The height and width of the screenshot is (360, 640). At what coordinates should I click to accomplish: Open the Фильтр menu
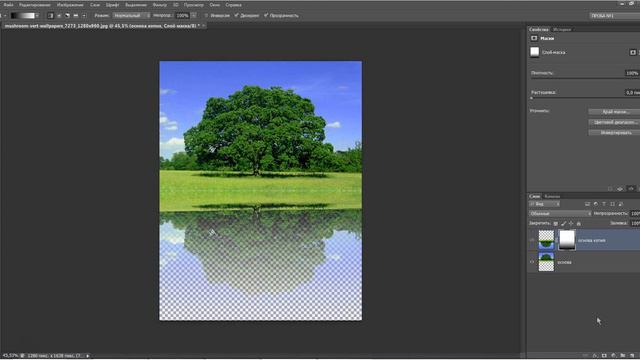coord(159,5)
